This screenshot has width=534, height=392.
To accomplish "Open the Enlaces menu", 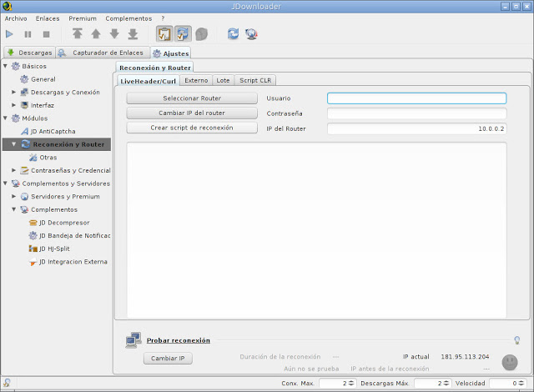I will (x=48, y=18).
